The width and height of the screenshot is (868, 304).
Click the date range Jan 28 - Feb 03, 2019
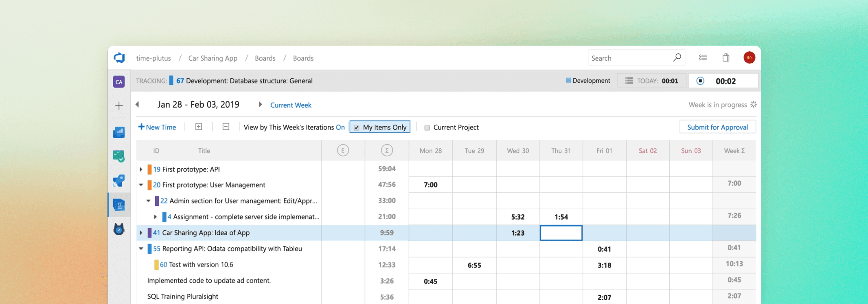(x=198, y=104)
